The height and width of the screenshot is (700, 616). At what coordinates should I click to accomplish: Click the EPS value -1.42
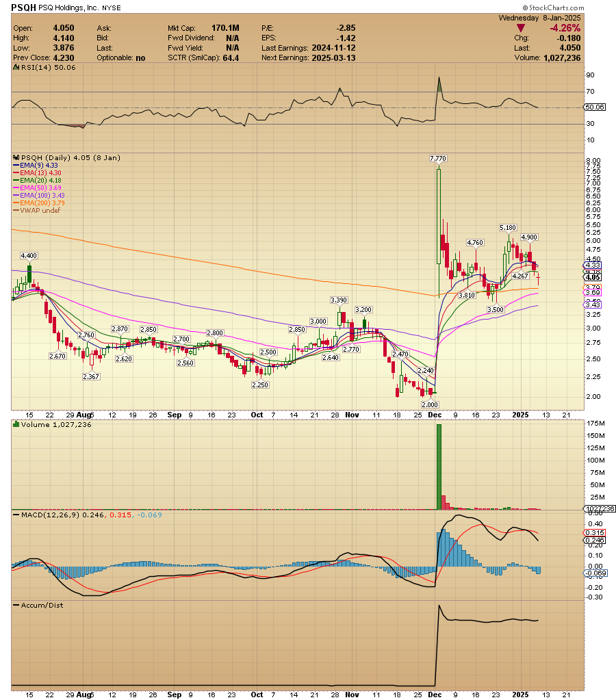(x=346, y=38)
